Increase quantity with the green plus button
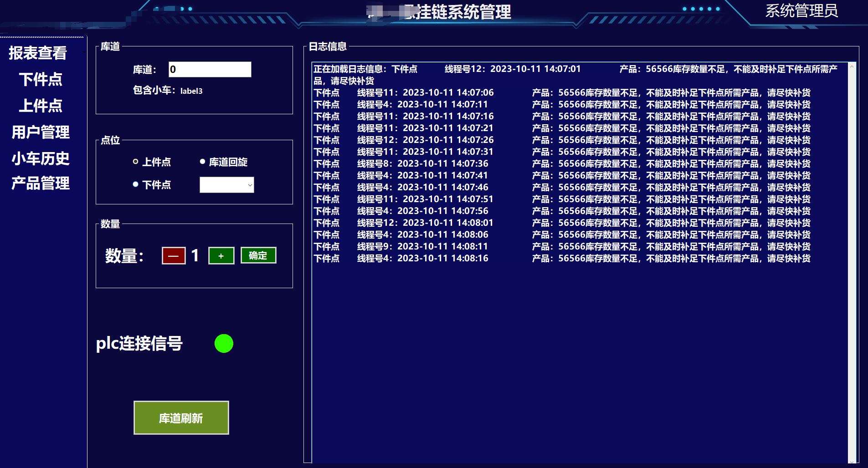This screenshot has width=868, height=468. (x=221, y=255)
